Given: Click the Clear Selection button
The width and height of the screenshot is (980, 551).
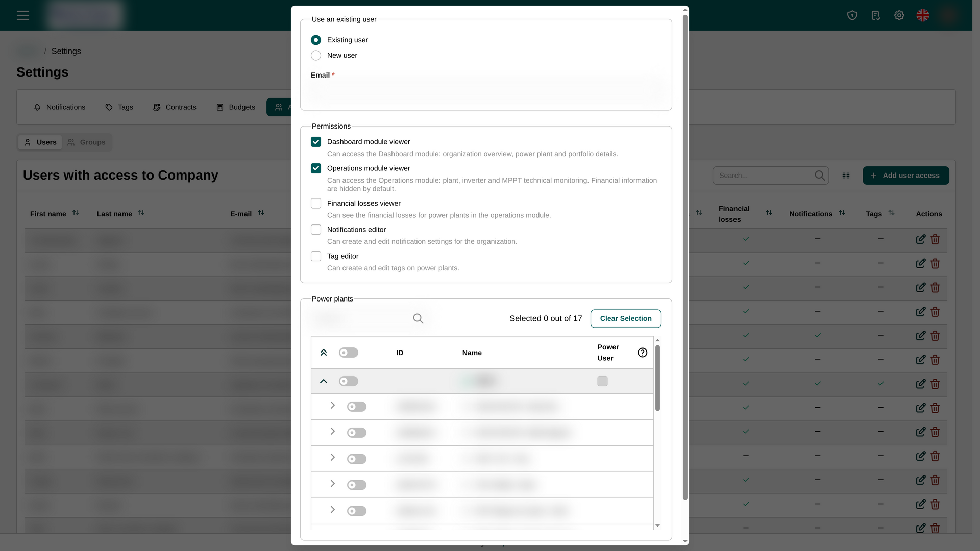Looking at the screenshot, I should click(626, 319).
